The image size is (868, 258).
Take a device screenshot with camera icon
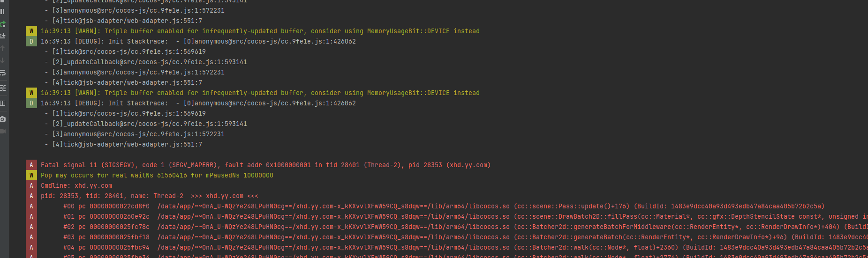pos(3,119)
